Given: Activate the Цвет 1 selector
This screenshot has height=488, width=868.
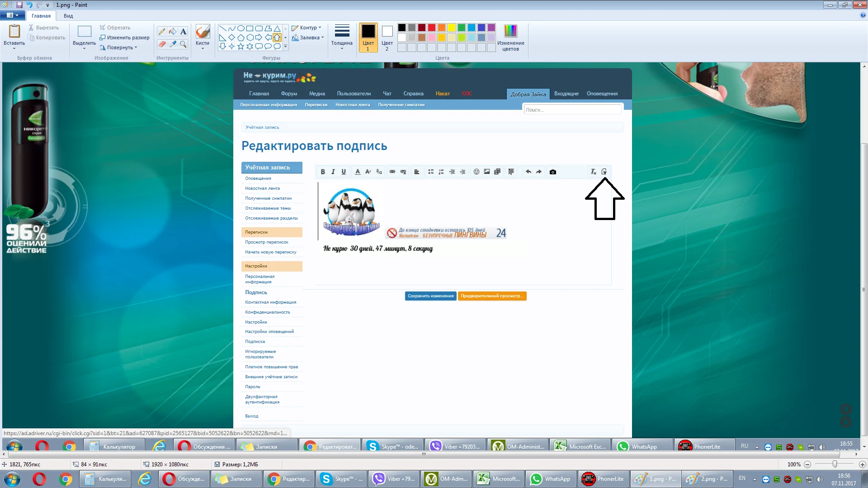Looking at the screenshot, I should [368, 37].
